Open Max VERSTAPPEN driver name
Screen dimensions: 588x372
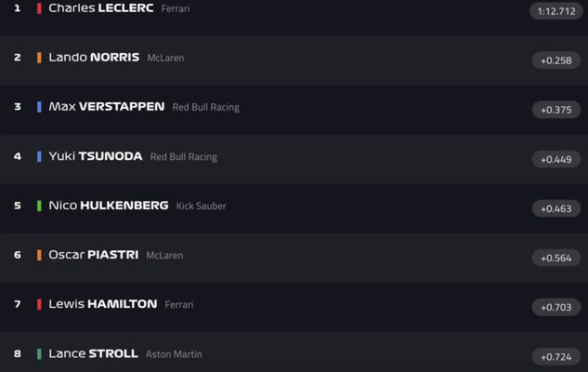coord(107,107)
